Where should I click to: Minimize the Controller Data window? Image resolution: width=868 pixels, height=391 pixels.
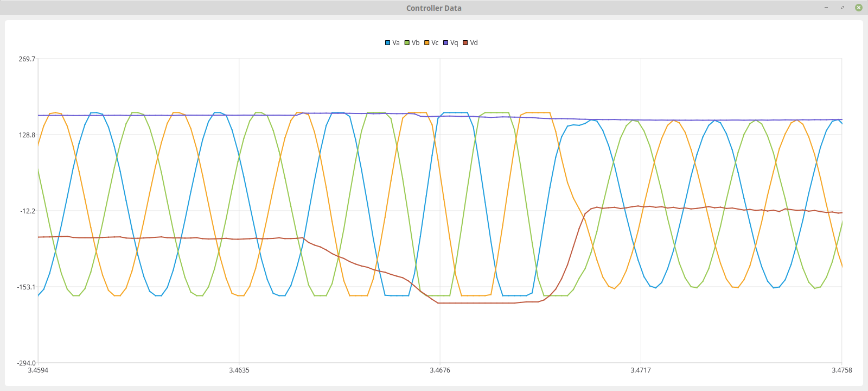(826, 8)
